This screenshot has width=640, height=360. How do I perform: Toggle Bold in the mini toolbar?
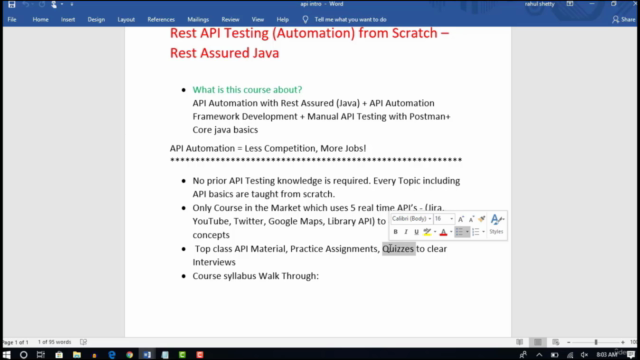[x=396, y=232]
